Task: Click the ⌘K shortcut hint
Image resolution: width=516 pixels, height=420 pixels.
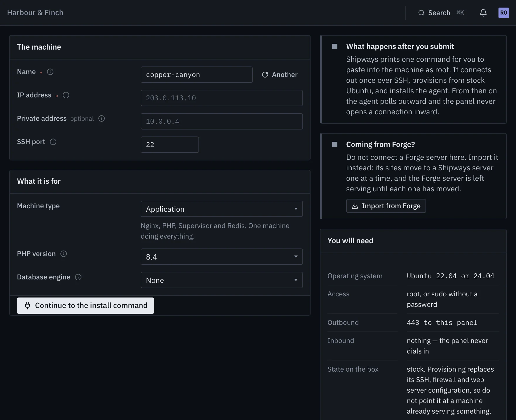Action: click(460, 13)
